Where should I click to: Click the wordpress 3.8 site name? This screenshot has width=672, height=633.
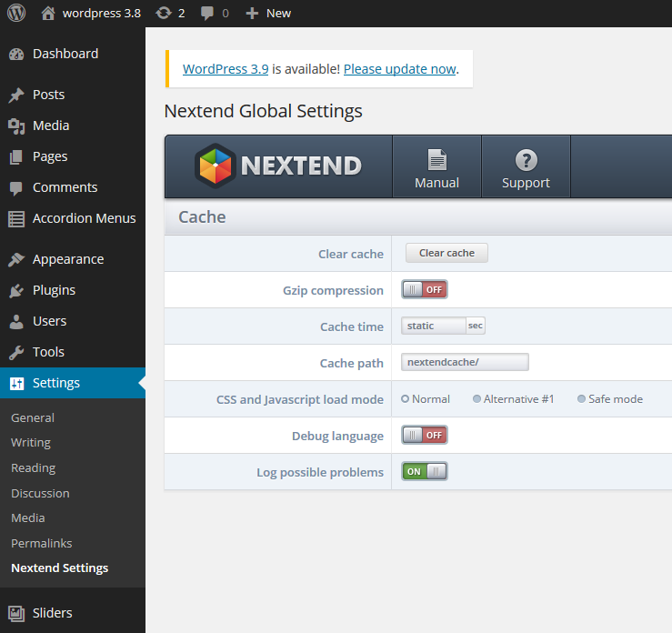[102, 14]
